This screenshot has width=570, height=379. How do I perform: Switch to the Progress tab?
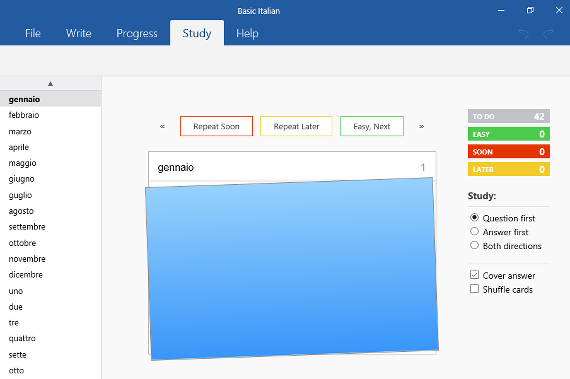point(137,33)
